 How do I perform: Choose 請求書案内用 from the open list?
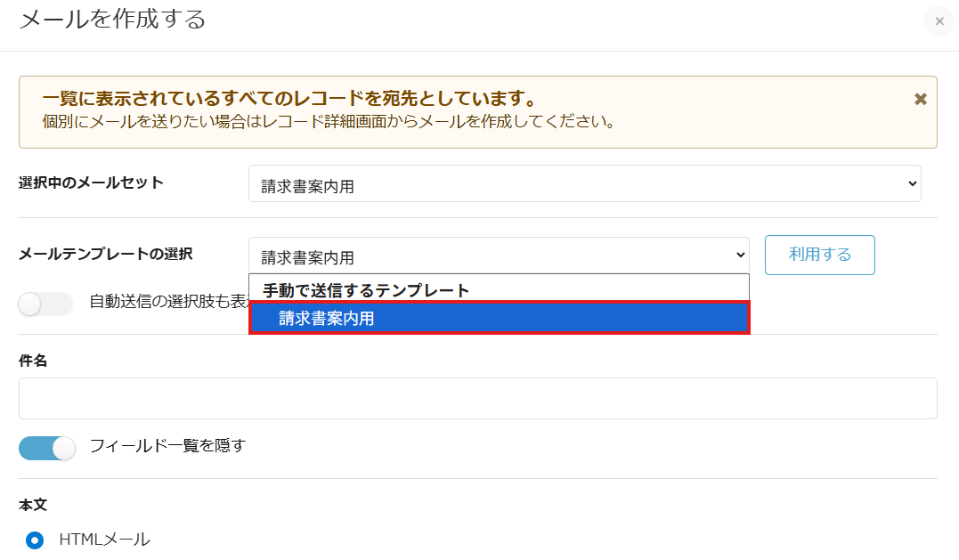tap(499, 318)
